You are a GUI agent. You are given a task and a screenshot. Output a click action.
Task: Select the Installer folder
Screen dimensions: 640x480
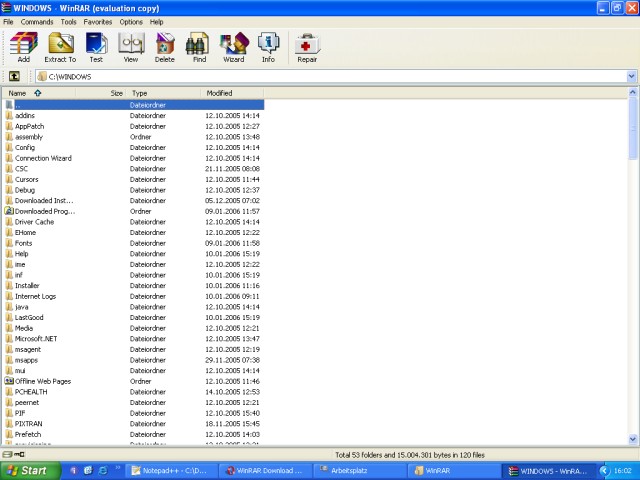click(27, 285)
